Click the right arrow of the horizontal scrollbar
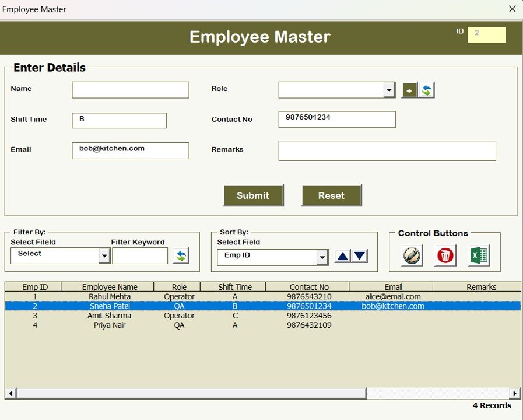 click(x=515, y=393)
